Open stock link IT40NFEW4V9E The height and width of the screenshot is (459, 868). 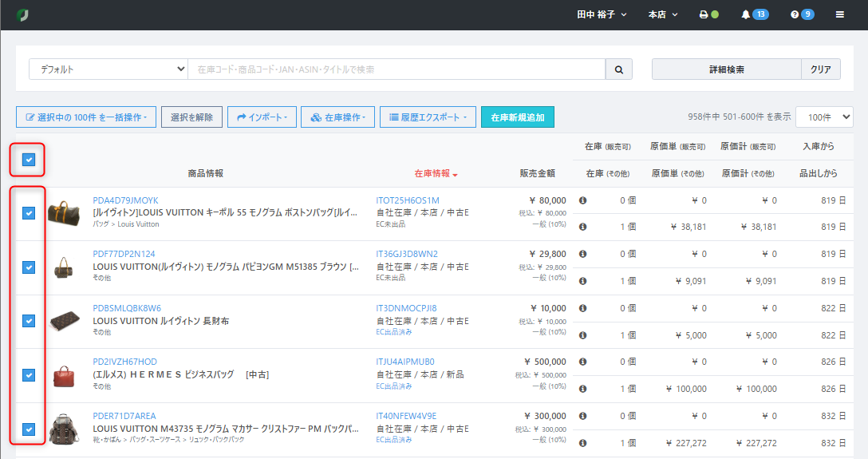[x=406, y=416]
